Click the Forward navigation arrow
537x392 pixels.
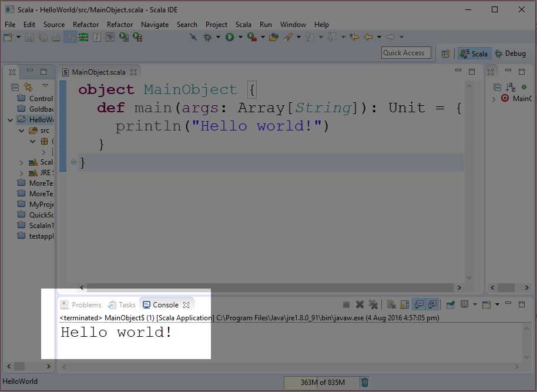tap(391, 36)
